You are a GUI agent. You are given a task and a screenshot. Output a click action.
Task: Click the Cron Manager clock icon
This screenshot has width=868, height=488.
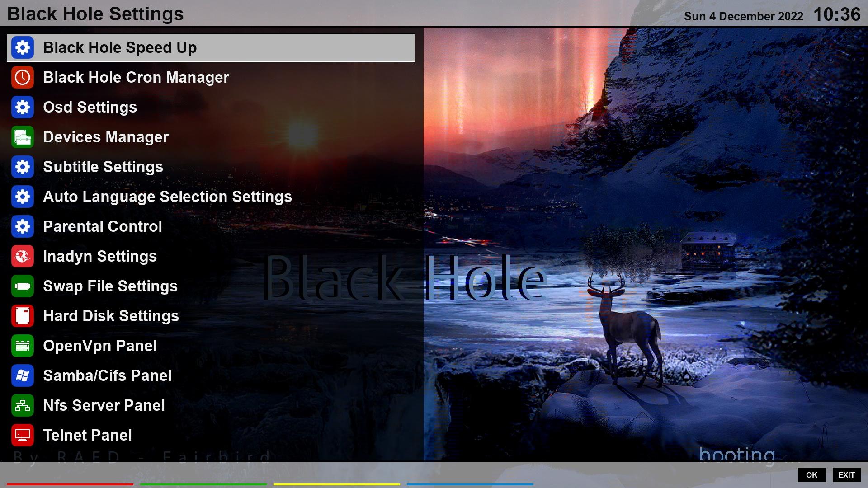pyautogui.click(x=23, y=77)
